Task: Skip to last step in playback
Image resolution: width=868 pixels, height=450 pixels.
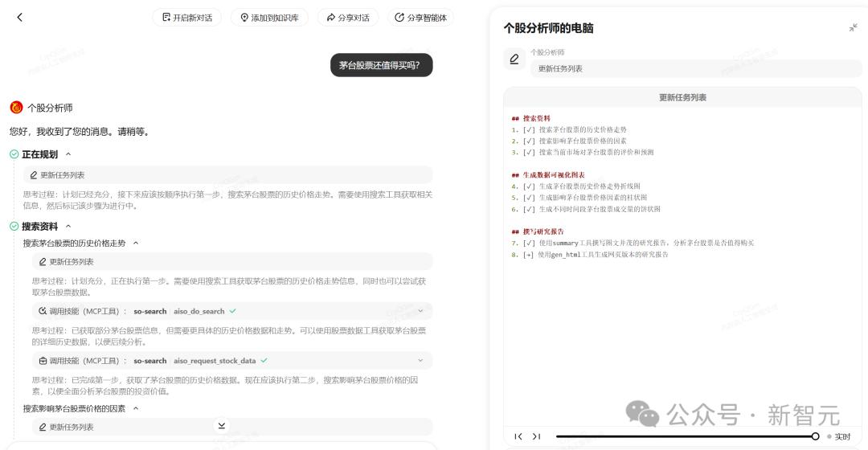Action: (x=536, y=436)
